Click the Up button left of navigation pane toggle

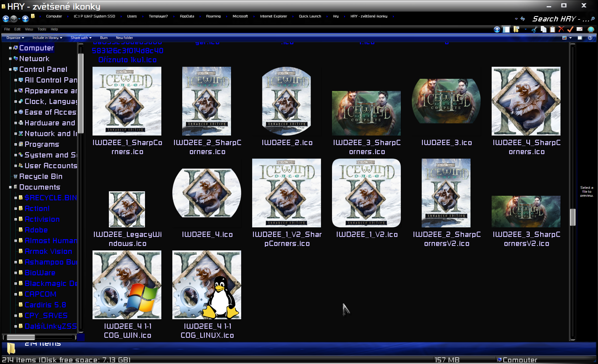[497, 29]
